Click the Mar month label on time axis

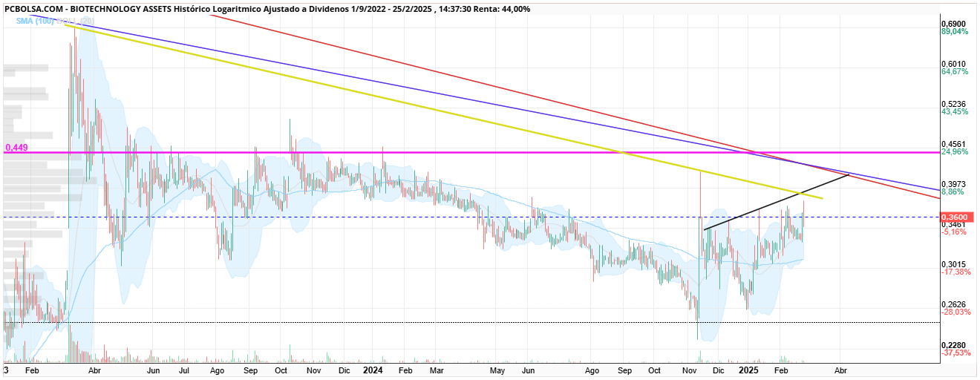pyautogui.click(x=437, y=370)
